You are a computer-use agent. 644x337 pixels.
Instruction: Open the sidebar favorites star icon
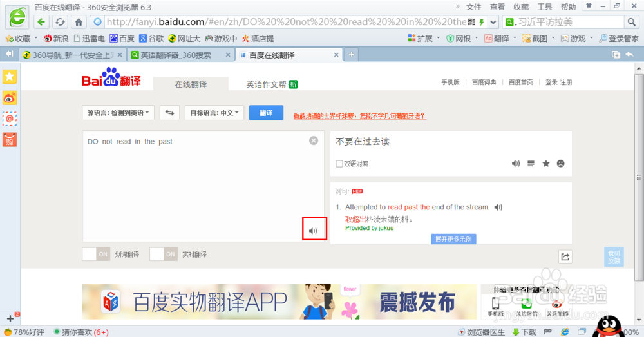10,77
